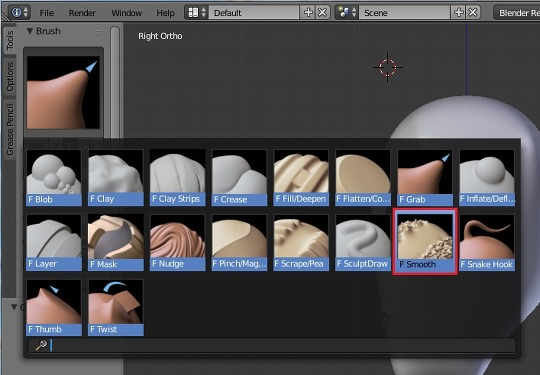
Task: Pick the Crease brush
Action: [239, 178]
